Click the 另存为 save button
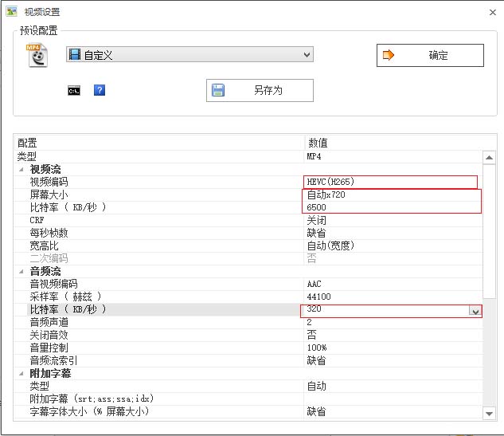 [260, 90]
